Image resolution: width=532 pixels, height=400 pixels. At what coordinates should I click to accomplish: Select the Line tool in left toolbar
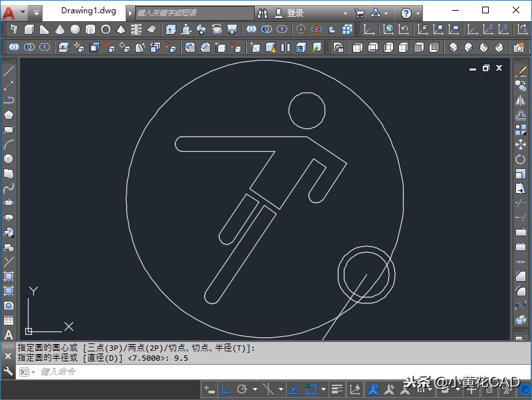point(9,71)
